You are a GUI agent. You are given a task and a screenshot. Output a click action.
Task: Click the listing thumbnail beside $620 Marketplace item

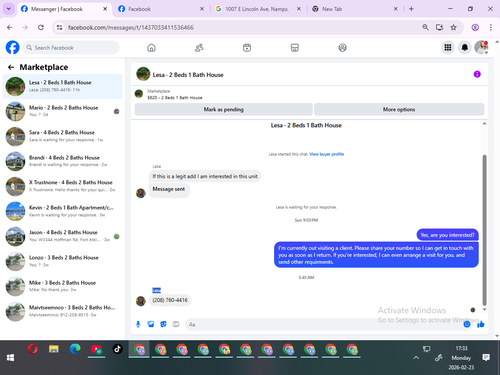[x=139, y=94]
